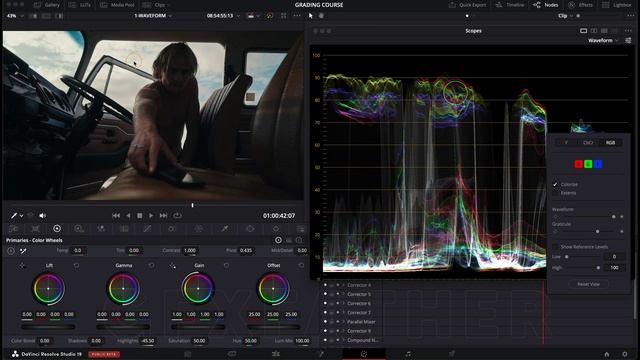Screen dimensions: 640x360
Task: Open the 1-WAVEFORM timeline name dropdown
Action: tap(153, 16)
